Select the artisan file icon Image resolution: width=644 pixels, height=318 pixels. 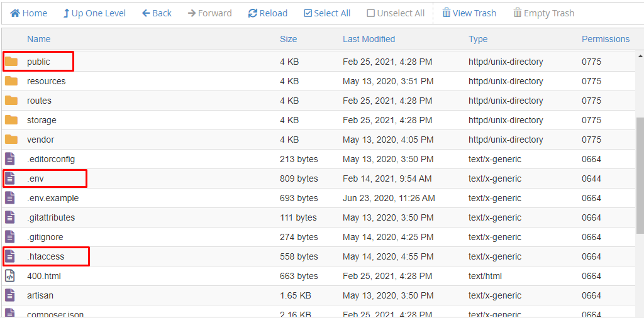point(10,295)
